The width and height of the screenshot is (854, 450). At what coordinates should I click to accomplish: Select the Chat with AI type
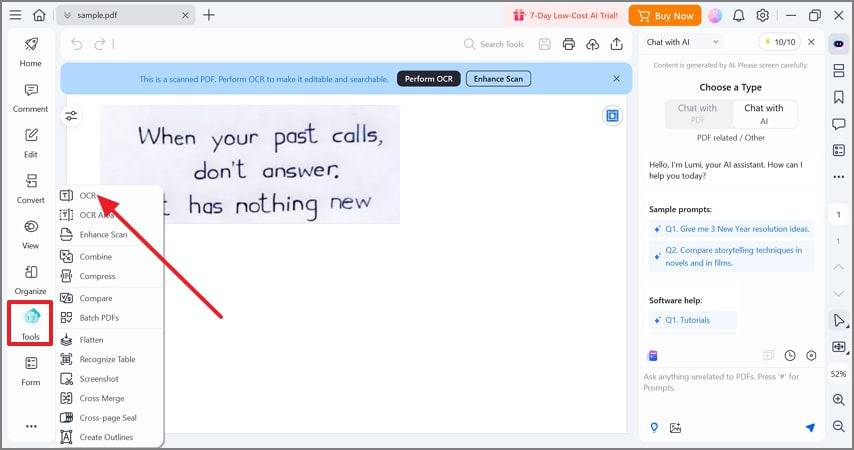pyautogui.click(x=764, y=114)
